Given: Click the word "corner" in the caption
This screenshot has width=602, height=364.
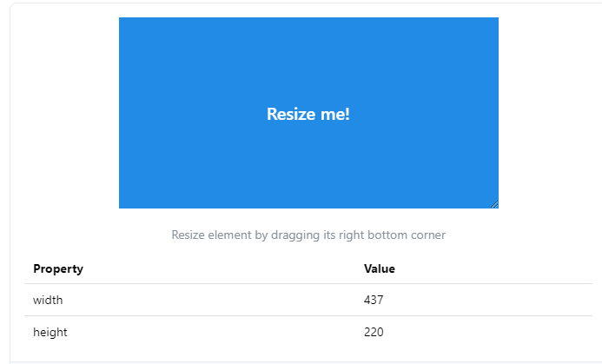Looking at the screenshot, I should coord(428,235).
